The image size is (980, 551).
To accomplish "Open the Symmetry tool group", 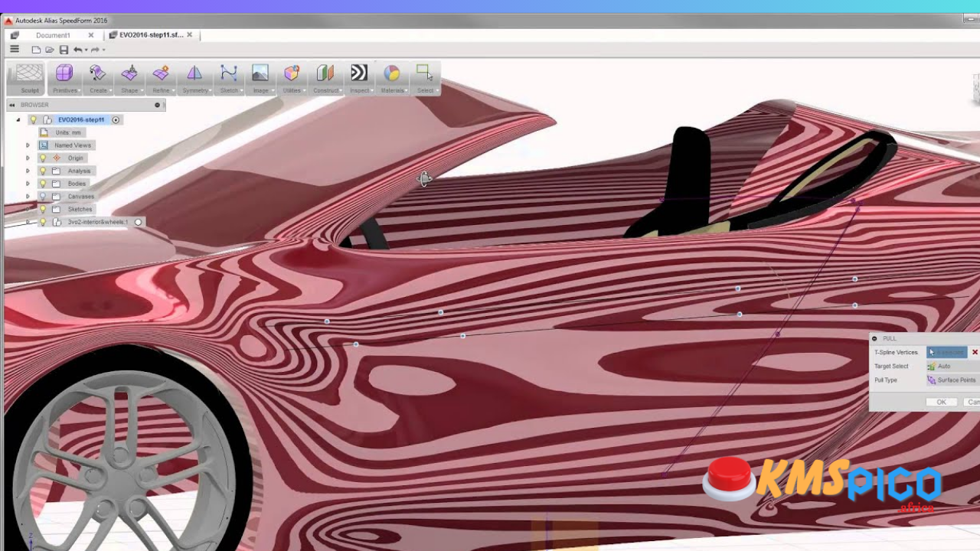I will point(194,79).
